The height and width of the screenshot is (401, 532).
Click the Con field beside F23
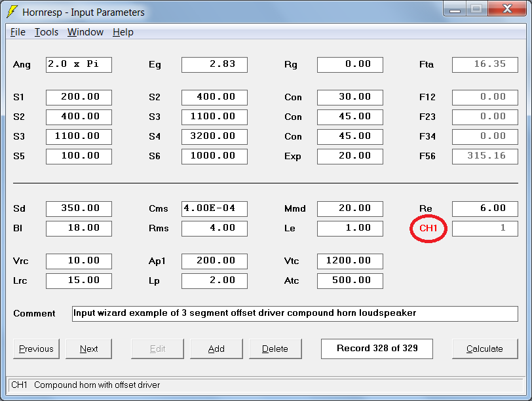click(x=350, y=117)
